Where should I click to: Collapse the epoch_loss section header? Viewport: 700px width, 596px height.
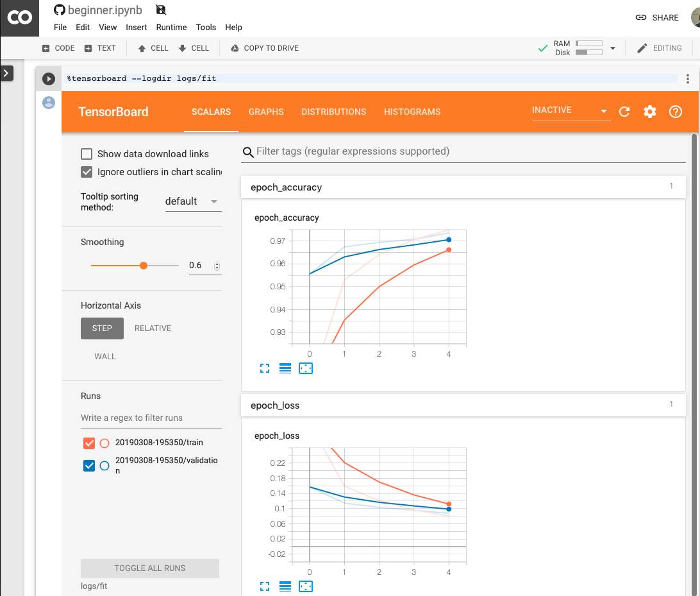pyautogui.click(x=463, y=405)
